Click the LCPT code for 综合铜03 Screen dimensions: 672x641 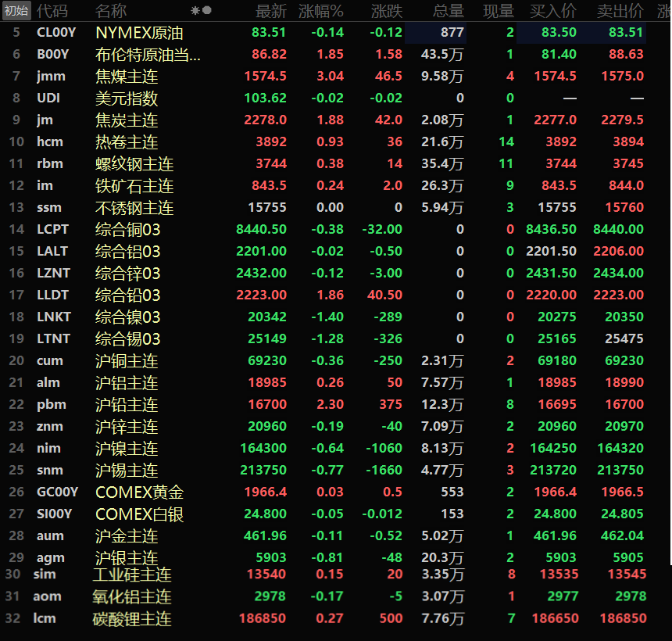[52, 230]
